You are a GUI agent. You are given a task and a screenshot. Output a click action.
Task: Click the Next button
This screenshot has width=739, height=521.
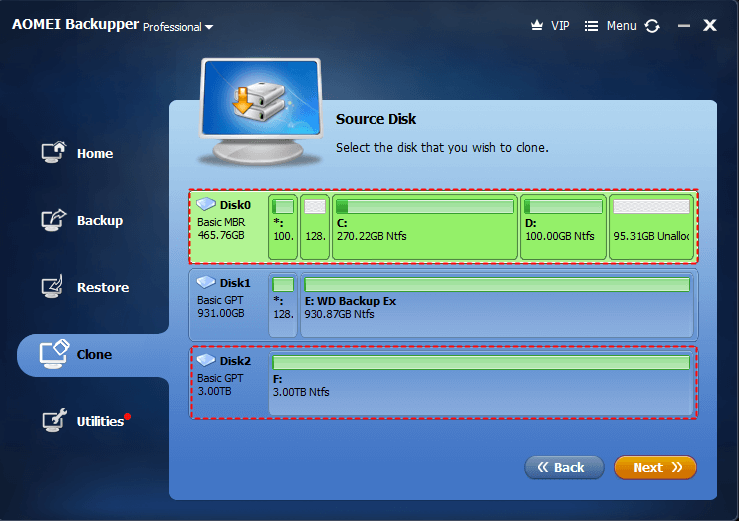[x=655, y=467]
